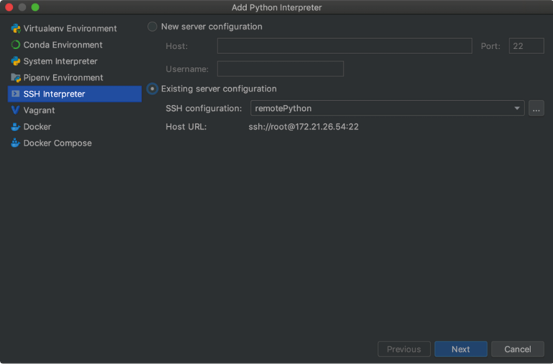
Task: Click the New server configuration label text
Action: 212,26
